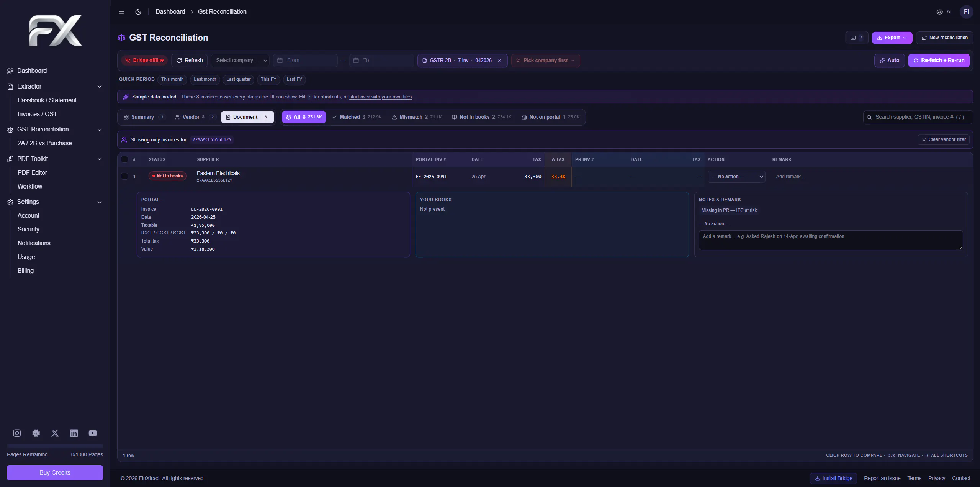
Task: Open the FI user avatar
Action: pyautogui.click(x=966, y=12)
